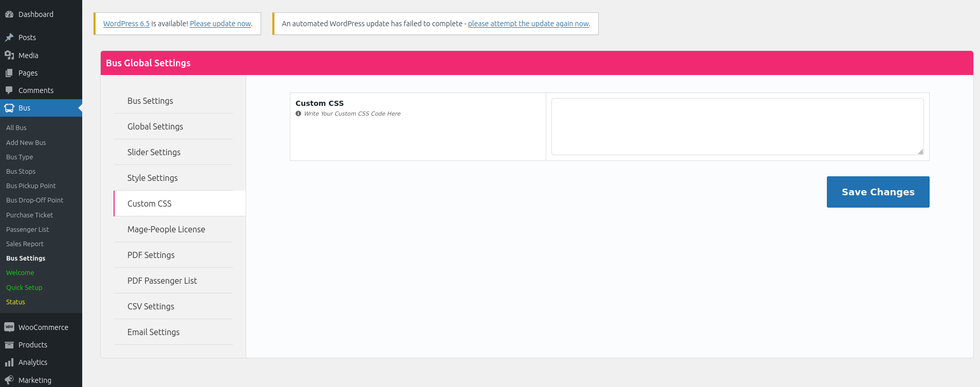Open the Bus Type submenu
The height and width of the screenshot is (387, 980).
pyautogui.click(x=20, y=157)
